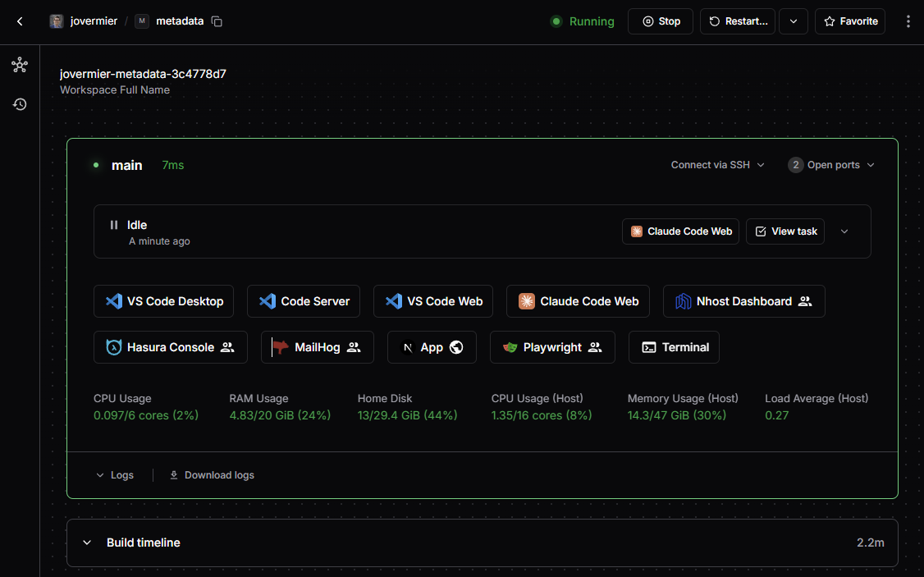The height and width of the screenshot is (577, 924).
Task: Click the jovermier owner breadcrumb
Action: [x=94, y=21]
